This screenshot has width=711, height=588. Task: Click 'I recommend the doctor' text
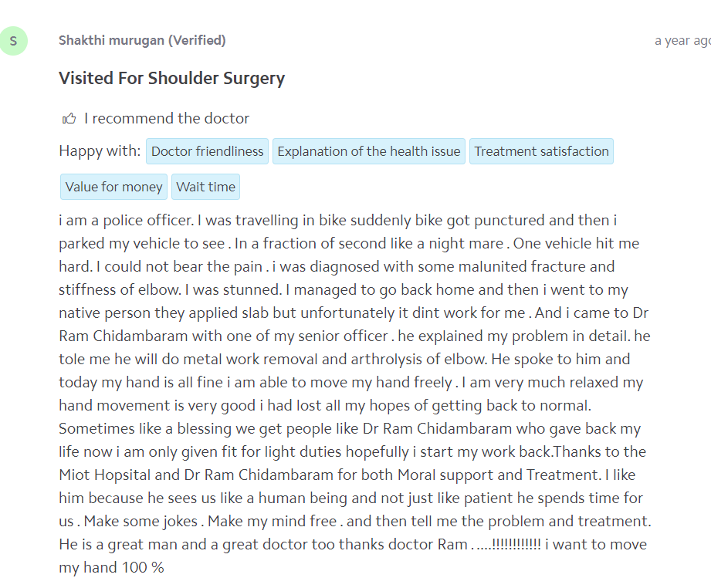pos(167,119)
